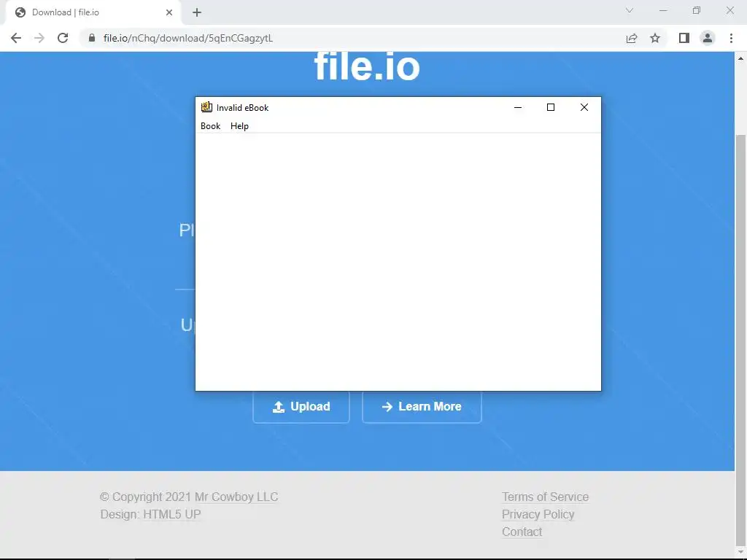Open Chrome profile avatar
Image resolution: width=747 pixels, height=560 pixels.
[x=708, y=38]
